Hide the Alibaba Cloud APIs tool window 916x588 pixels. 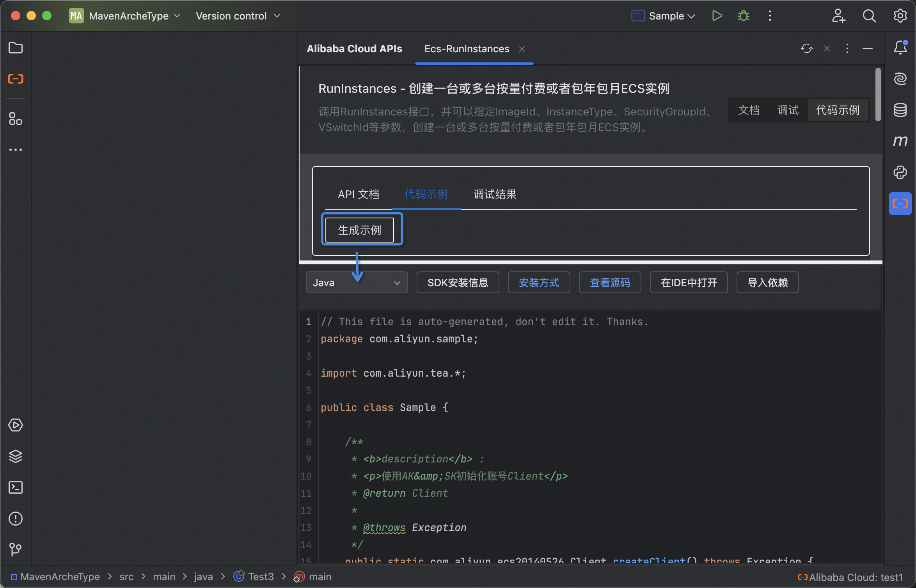click(868, 48)
